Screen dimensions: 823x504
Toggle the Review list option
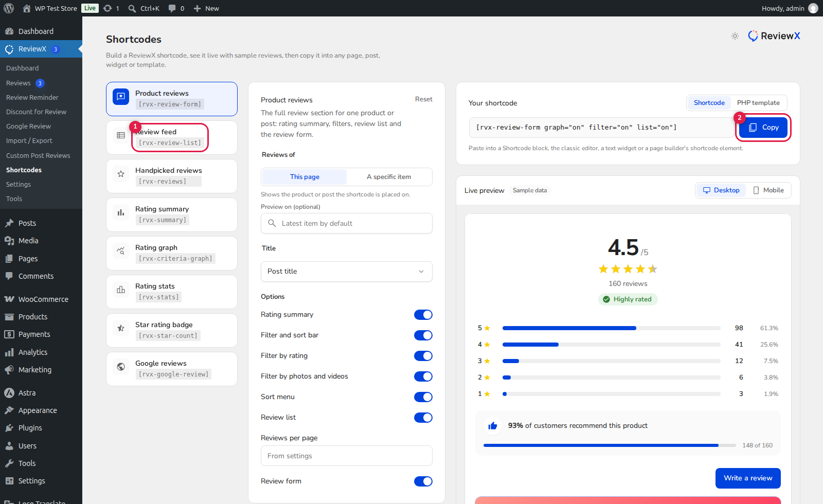[x=423, y=418]
